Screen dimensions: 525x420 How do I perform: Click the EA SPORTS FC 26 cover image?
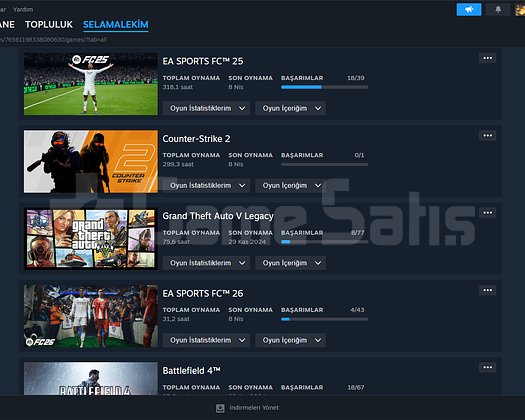pyautogui.click(x=91, y=316)
